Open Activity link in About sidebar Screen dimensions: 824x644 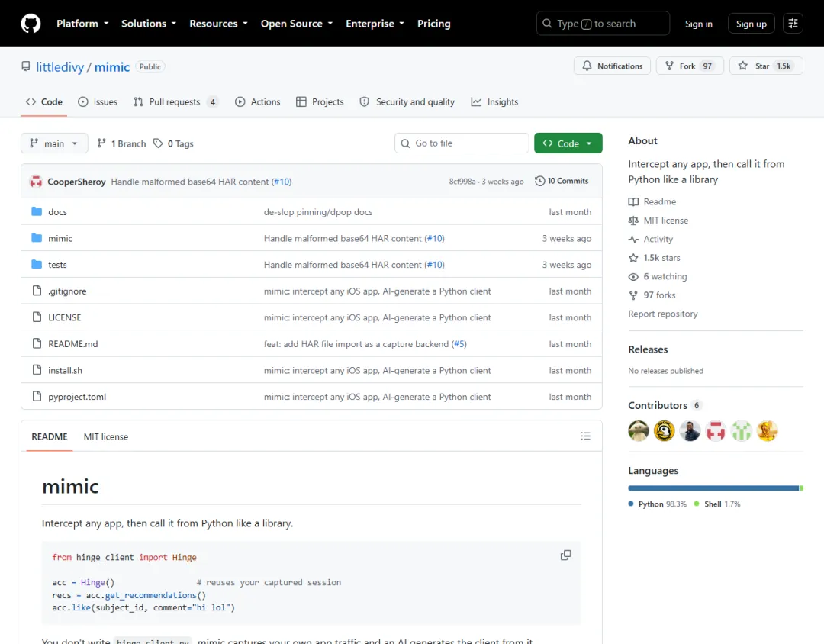click(x=651, y=239)
